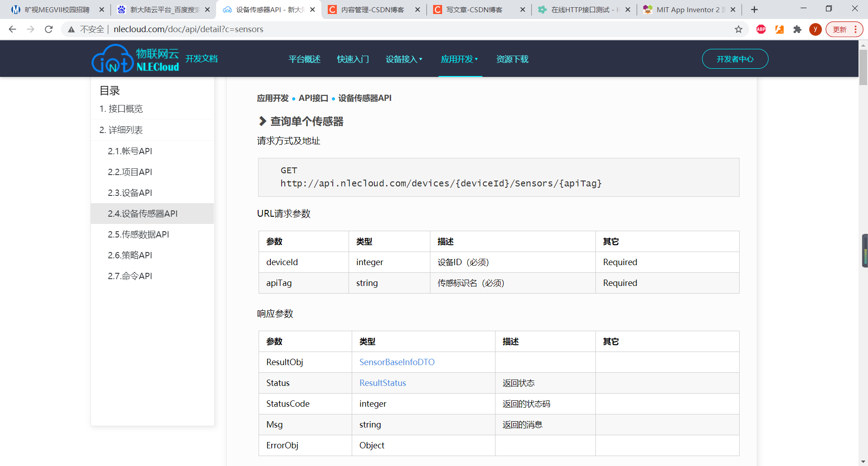Click the 更新 browser update button
The width and height of the screenshot is (868, 466).
pyautogui.click(x=844, y=29)
